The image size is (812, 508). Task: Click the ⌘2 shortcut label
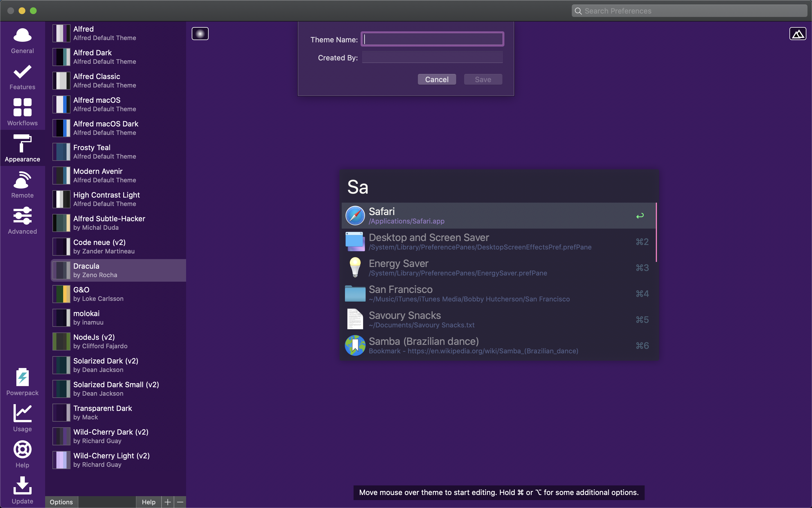coord(642,242)
